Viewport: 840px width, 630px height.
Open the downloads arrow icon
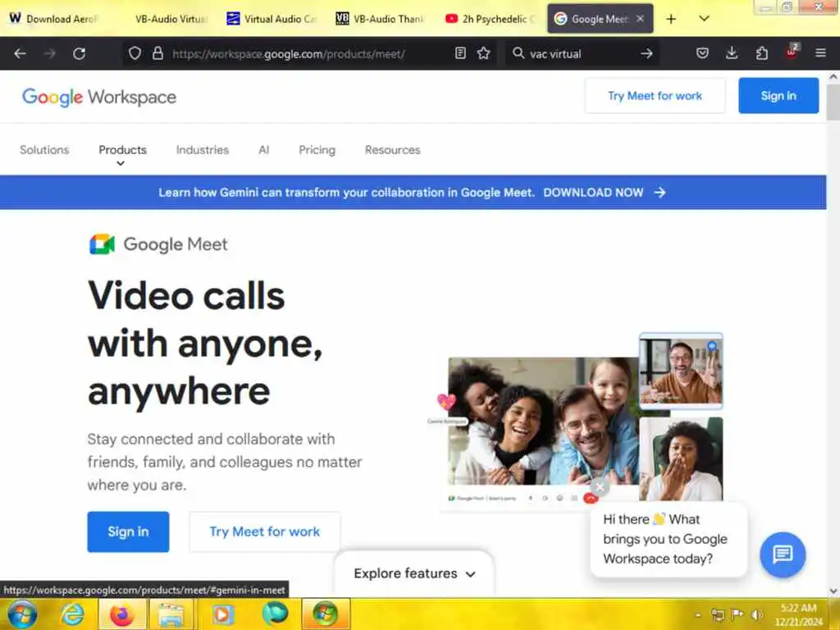coord(732,53)
